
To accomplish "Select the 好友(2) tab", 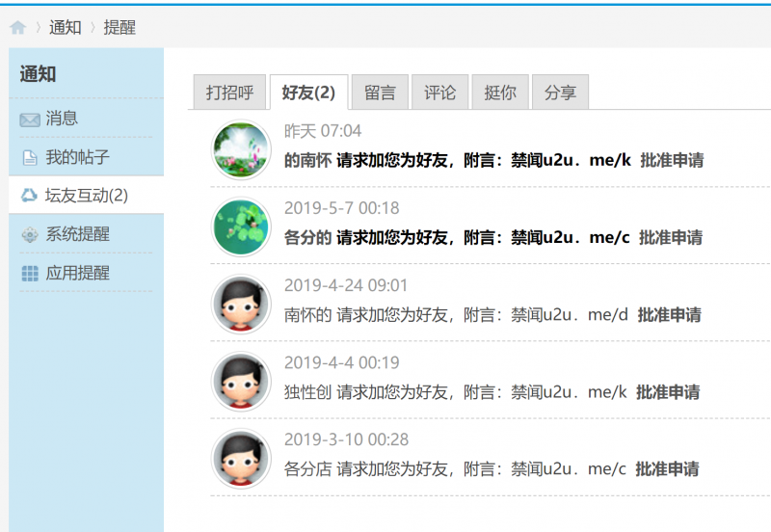I will click(x=308, y=93).
